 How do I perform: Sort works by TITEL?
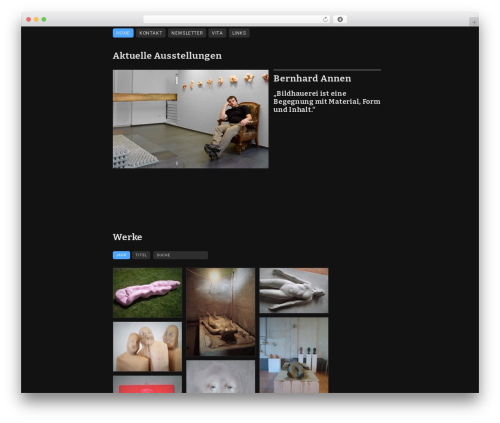pyautogui.click(x=141, y=255)
